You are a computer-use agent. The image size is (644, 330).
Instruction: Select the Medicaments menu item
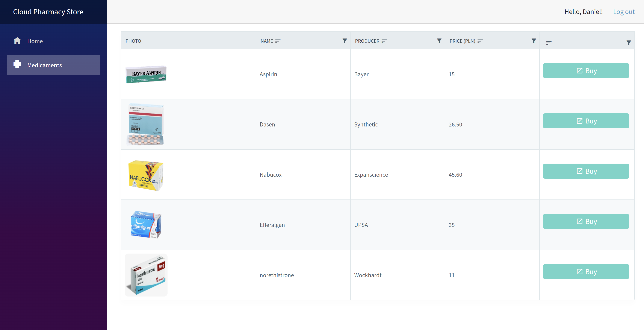(53, 65)
